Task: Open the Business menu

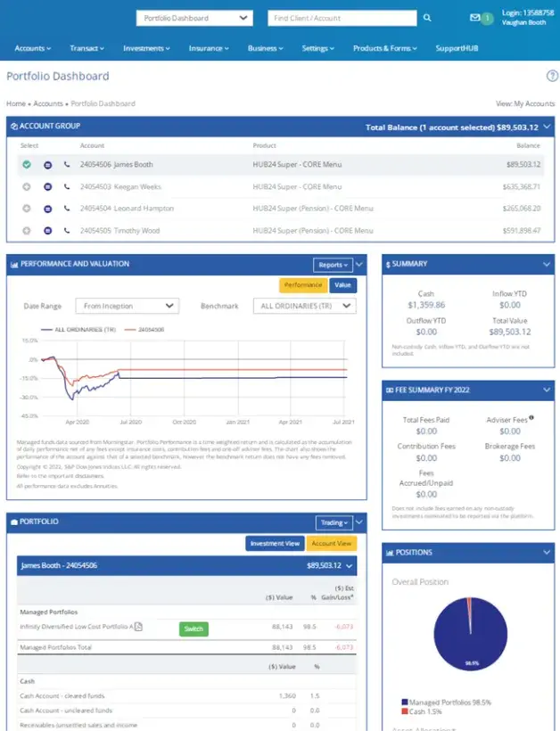Action: pyautogui.click(x=266, y=48)
